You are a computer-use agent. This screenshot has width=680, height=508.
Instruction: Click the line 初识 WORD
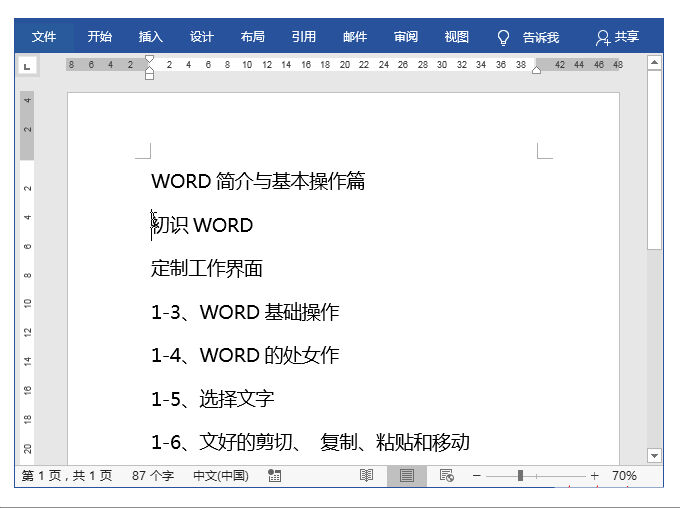pos(202,225)
